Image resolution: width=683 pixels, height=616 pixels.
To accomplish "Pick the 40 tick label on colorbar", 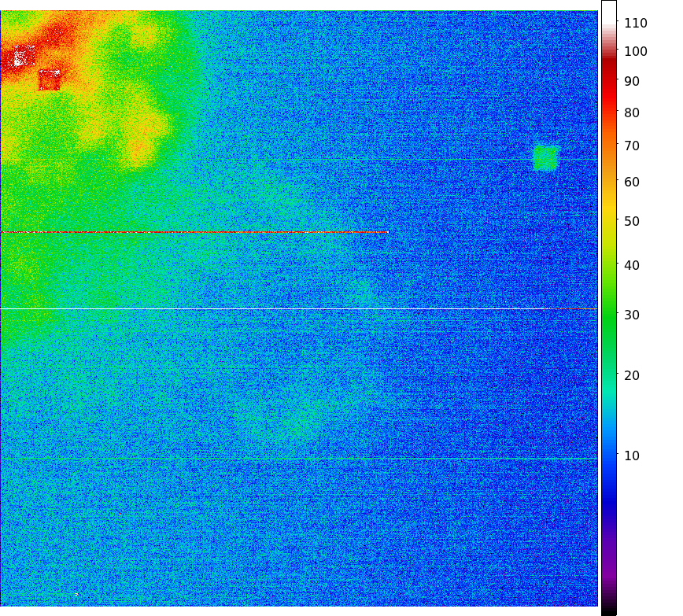I will (632, 266).
